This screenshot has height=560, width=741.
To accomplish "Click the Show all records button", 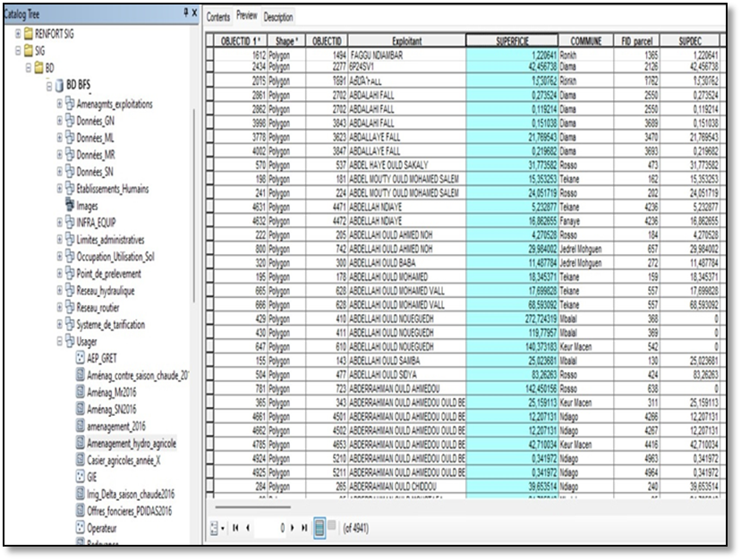I will pos(319,528).
